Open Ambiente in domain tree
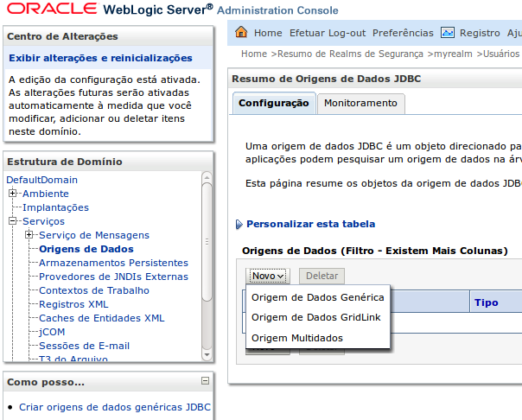 [46, 194]
